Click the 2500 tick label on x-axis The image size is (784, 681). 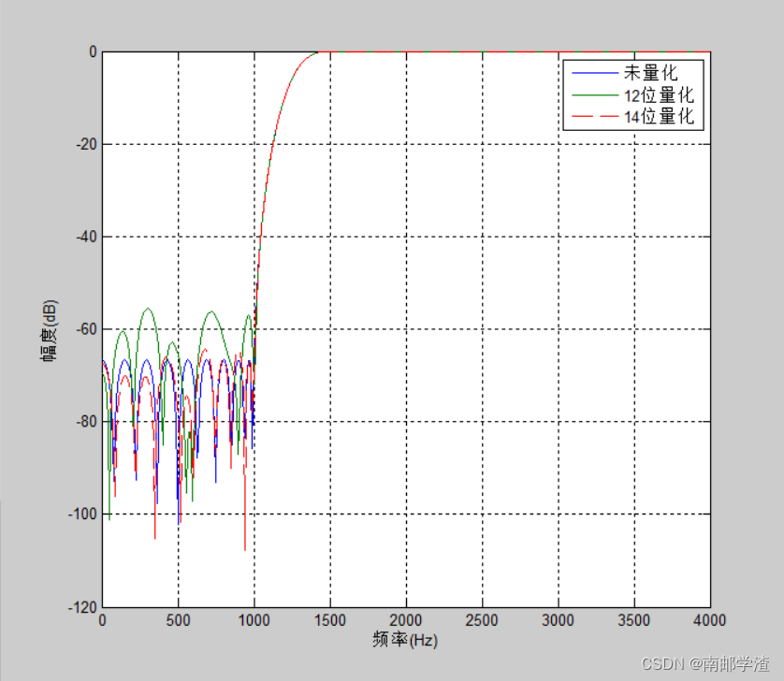(x=482, y=619)
